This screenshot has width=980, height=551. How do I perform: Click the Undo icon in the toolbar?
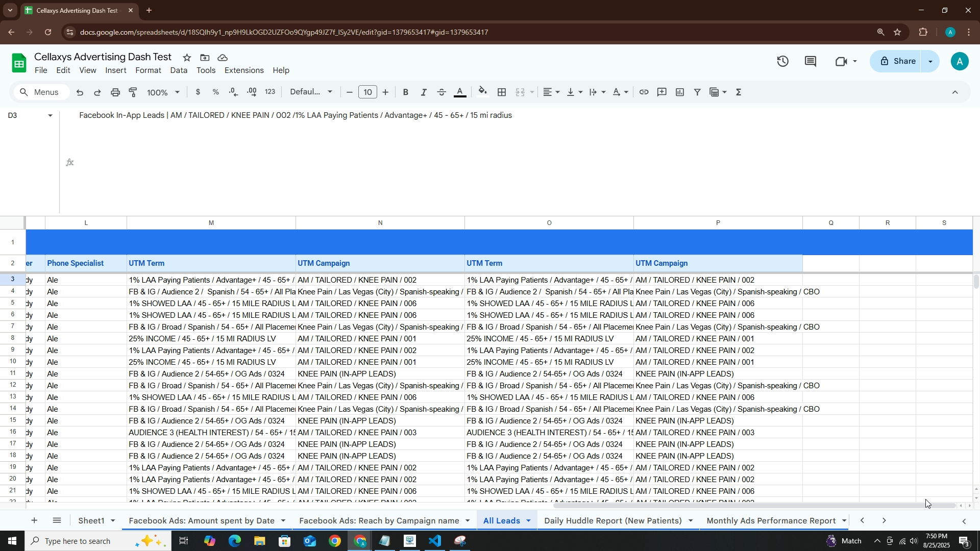(80, 92)
